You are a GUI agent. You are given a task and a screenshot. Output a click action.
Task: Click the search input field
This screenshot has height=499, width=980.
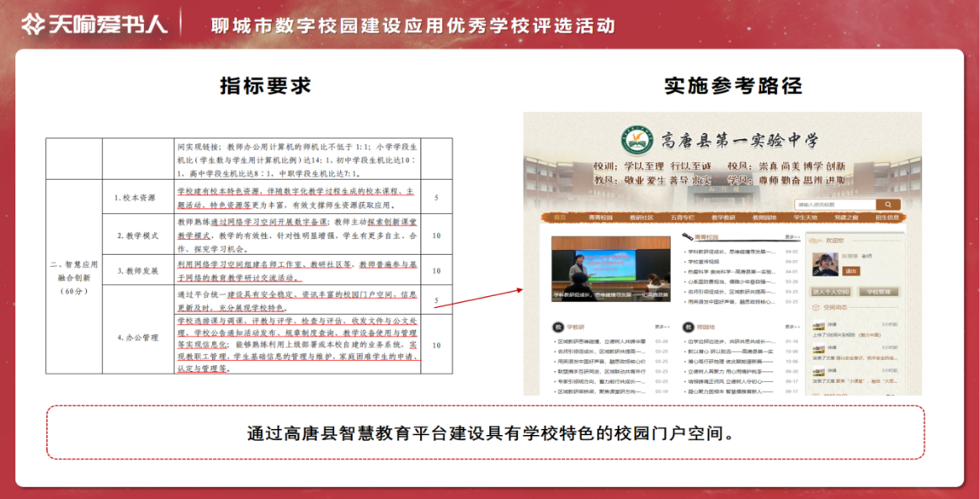(x=834, y=204)
